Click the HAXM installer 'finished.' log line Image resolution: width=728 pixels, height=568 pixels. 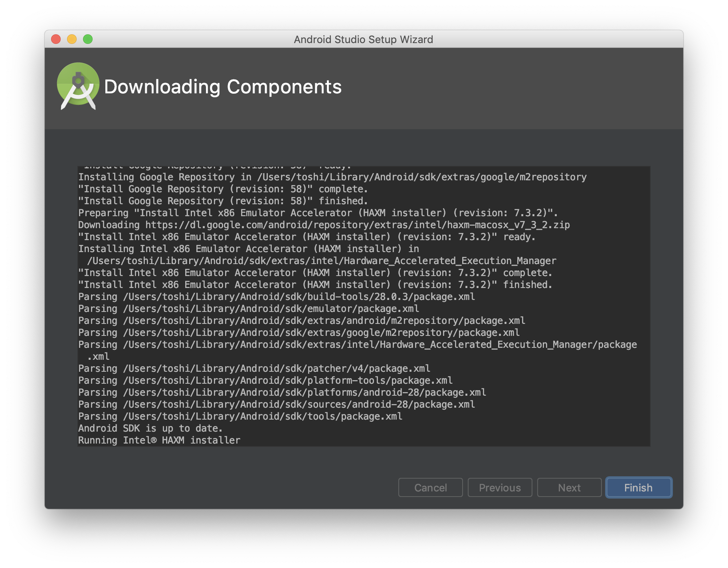[315, 285]
